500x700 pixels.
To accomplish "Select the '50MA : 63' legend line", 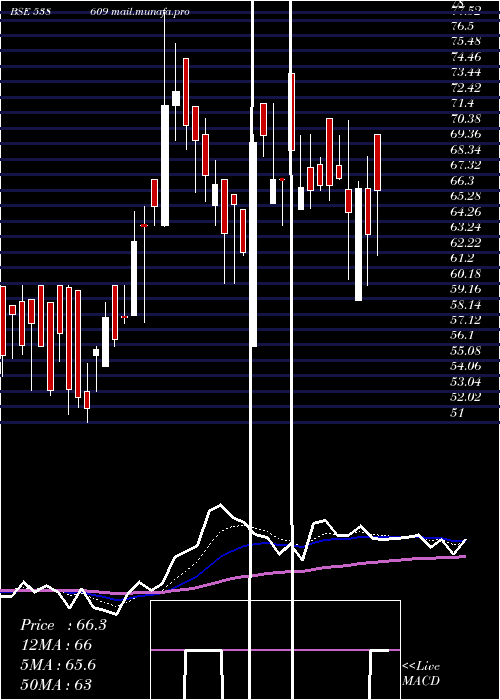I will [x=56, y=684].
